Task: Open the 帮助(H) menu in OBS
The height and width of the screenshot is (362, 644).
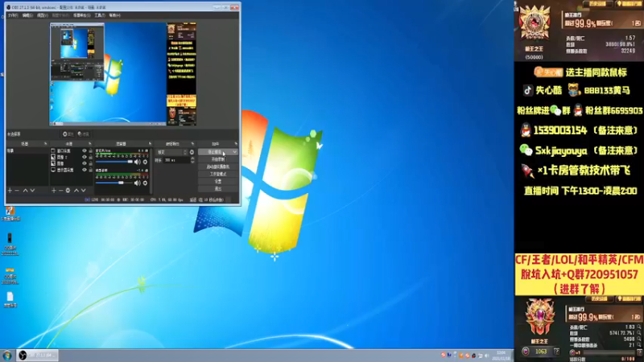Action: pos(114,15)
